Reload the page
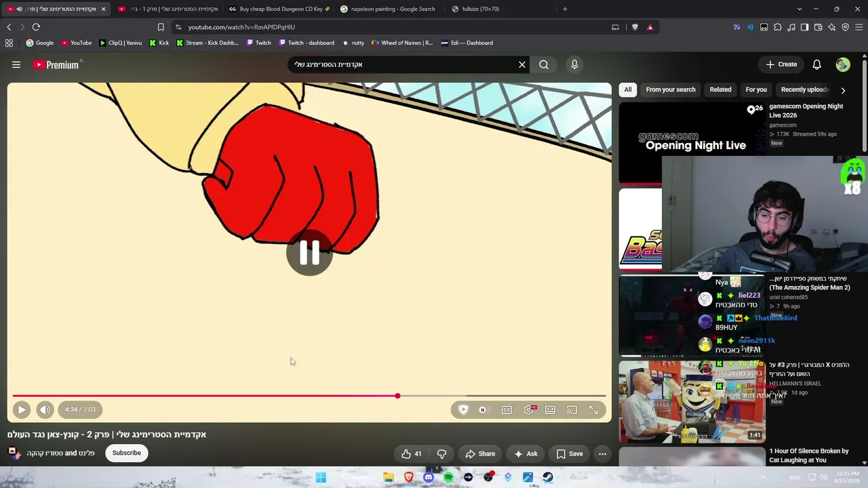 tap(36, 27)
